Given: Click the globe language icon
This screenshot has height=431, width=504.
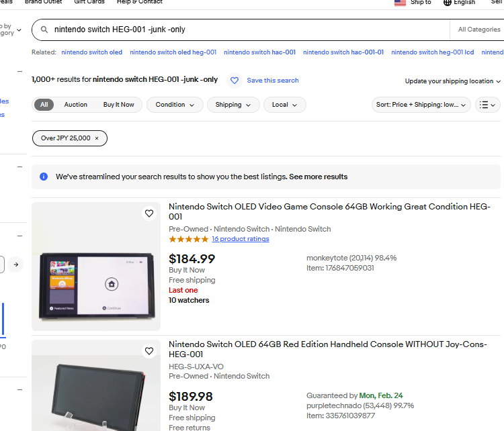Looking at the screenshot, I should (x=448, y=3).
